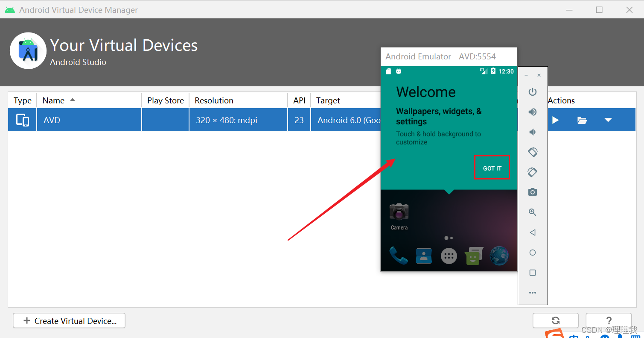Open the Camera app on emulator home screen
Viewport: 644px width, 338px height.
(x=399, y=216)
